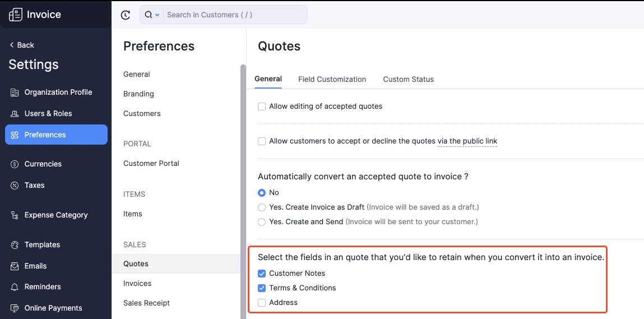The width and height of the screenshot is (644, 319).
Task: Click the Users & Roles icon
Action: 15,114
